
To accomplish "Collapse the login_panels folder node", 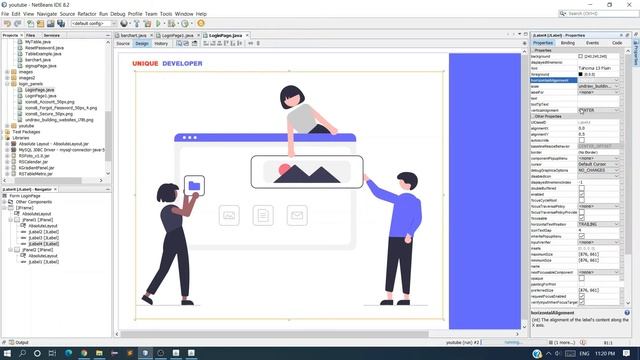I will 7,84.
